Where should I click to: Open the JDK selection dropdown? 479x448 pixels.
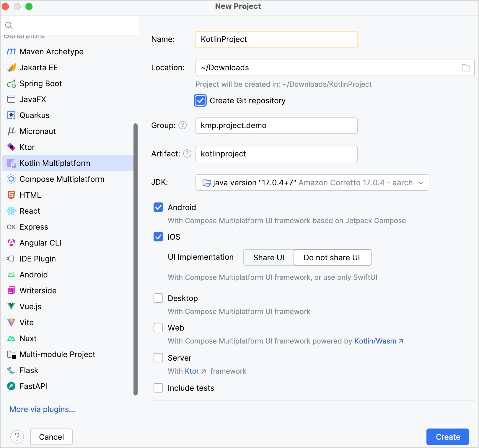422,182
